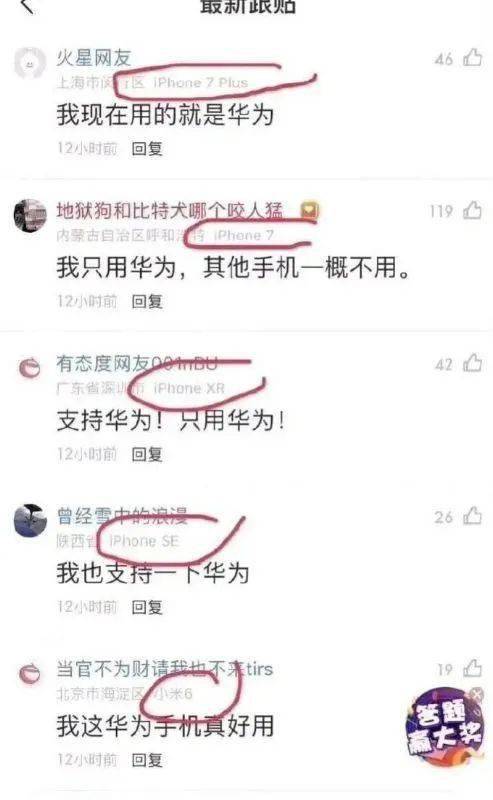Reply to 我现在用的就是华为 comment
The height and width of the screenshot is (800, 493).
click(147, 148)
